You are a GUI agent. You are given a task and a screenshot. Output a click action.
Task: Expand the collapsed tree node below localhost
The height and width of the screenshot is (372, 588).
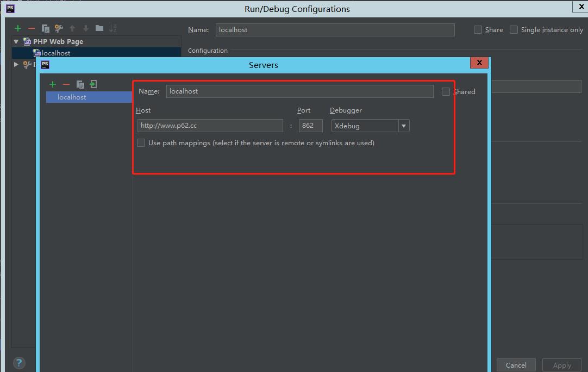tap(16, 64)
